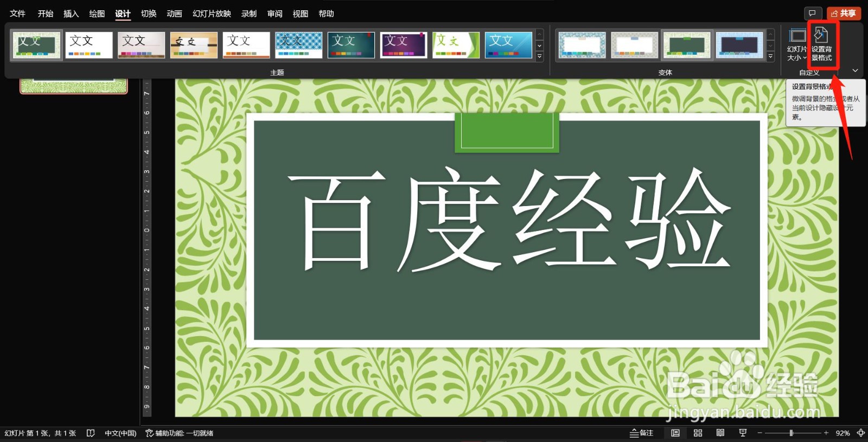The height and width of the screenshot is (442, 868).
Task: Click the zoom out minus button
Action: (x=760, y=433)
